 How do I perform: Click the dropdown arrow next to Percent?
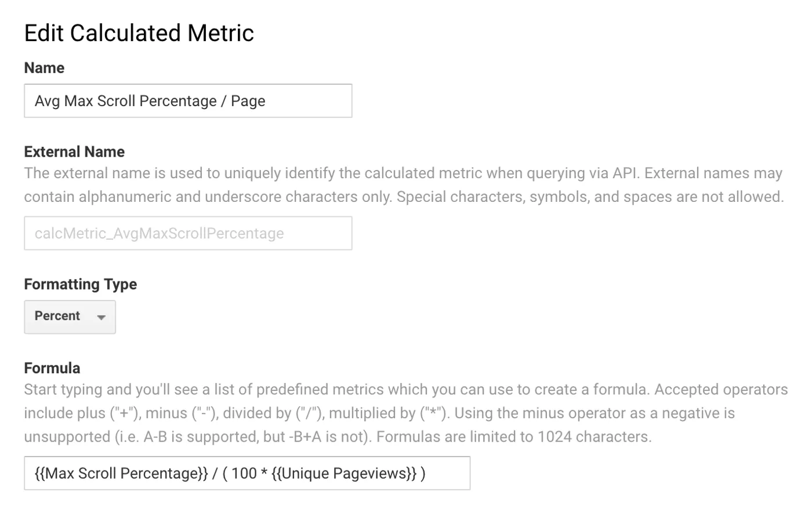click(101, 317)
